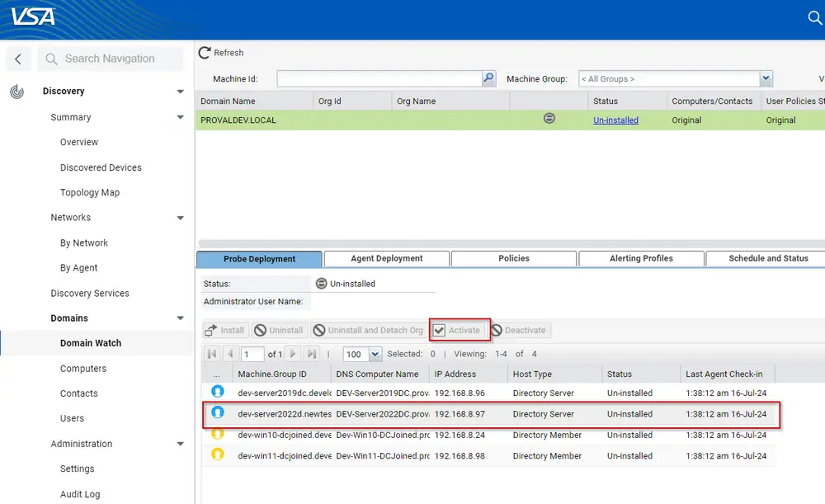
Task: Open Overview in navigation
Action: (79, 142)
